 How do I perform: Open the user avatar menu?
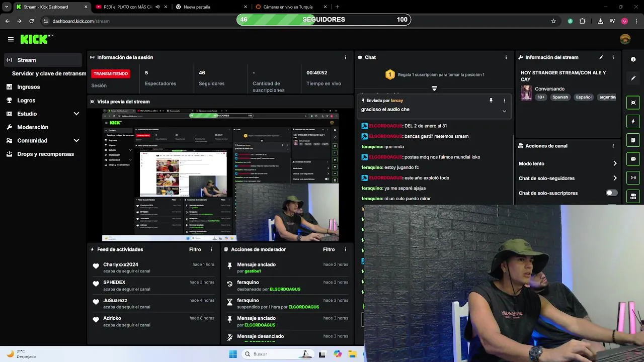pos(625,39)
